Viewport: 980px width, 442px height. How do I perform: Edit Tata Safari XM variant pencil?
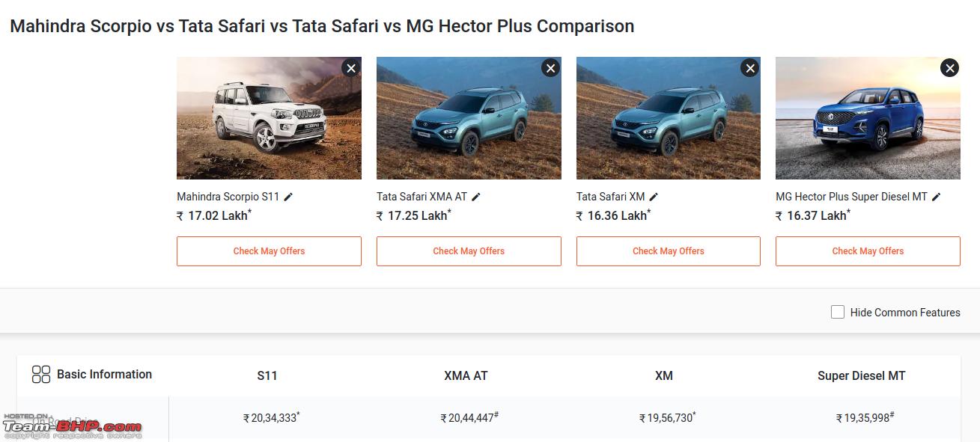654,197
